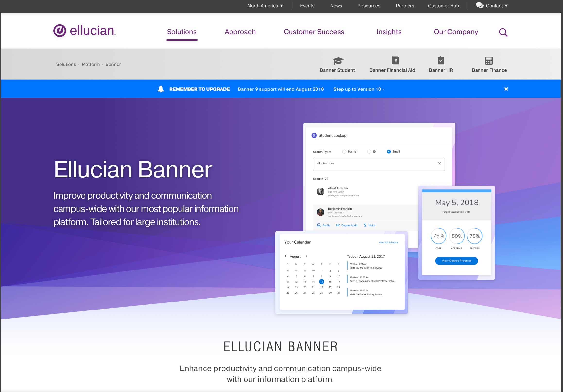Click Albert Einstein's avatar
Image resolution: width=563 pixels, height=392 pixels.
(x=320, y=191)
